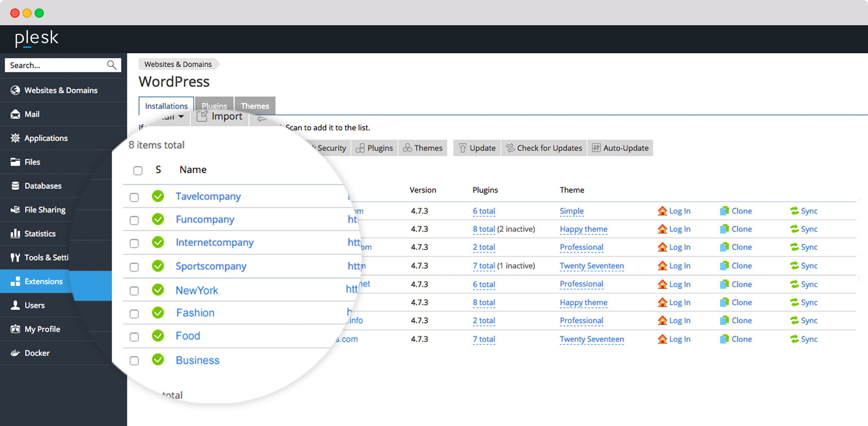
Task: Click the Import button above the list
Action: [x=219, y=116]
